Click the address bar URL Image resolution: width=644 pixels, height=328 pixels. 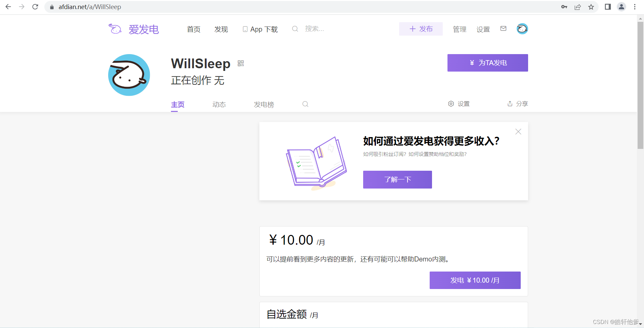(90, 7)
